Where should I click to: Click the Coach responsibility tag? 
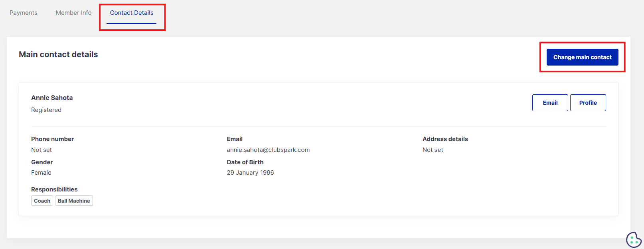click(x=42, y=201)
